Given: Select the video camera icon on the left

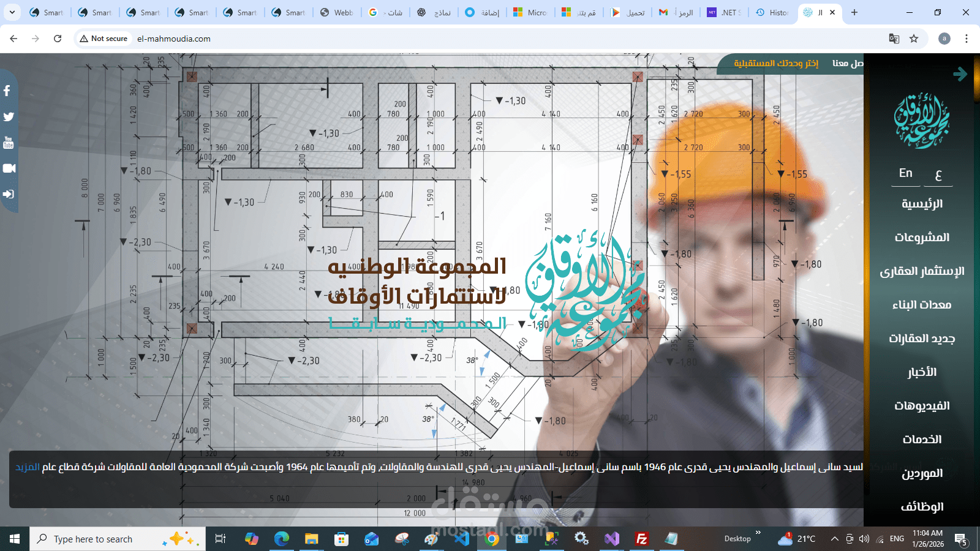Looking at the screenshot, I should coord(9,168).
